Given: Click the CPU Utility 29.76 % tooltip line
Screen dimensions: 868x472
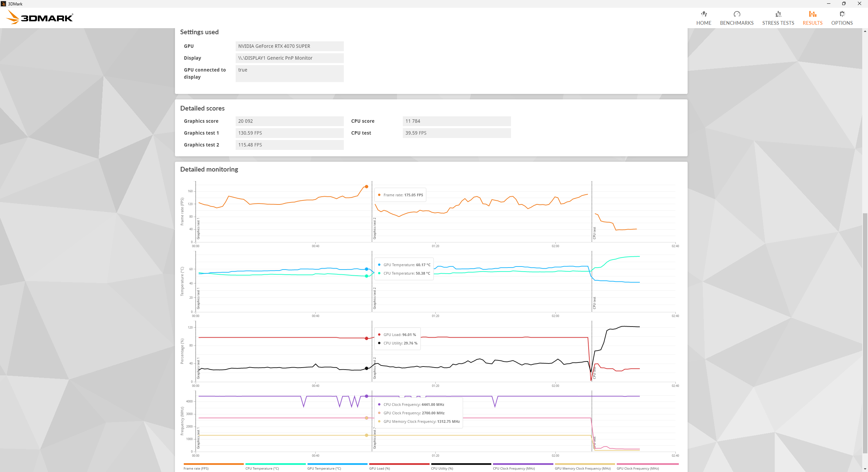Looking at the screenshot, I should [398, 343].
